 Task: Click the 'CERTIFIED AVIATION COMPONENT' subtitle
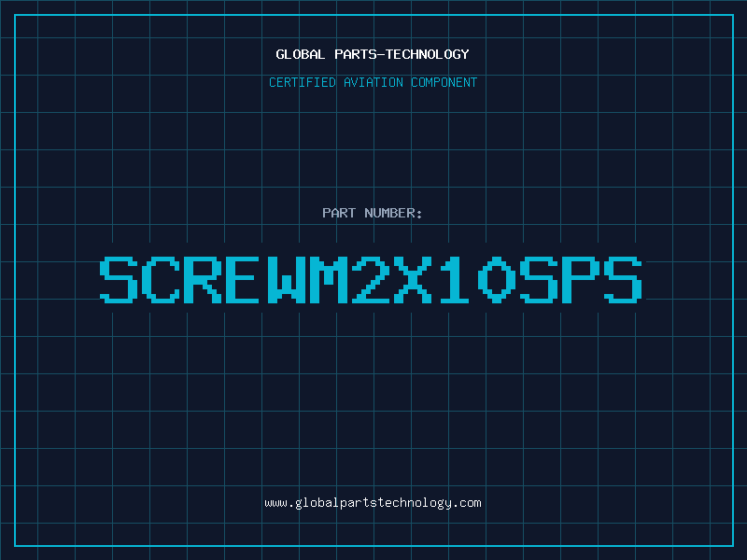point(373,82)
